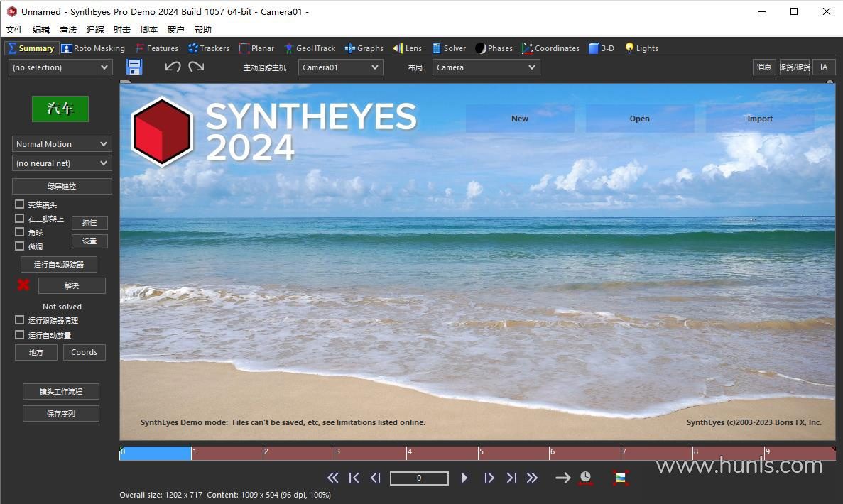Click the Open button on splash
Viewport: 843px width, 504px height.
coord(640,119)
